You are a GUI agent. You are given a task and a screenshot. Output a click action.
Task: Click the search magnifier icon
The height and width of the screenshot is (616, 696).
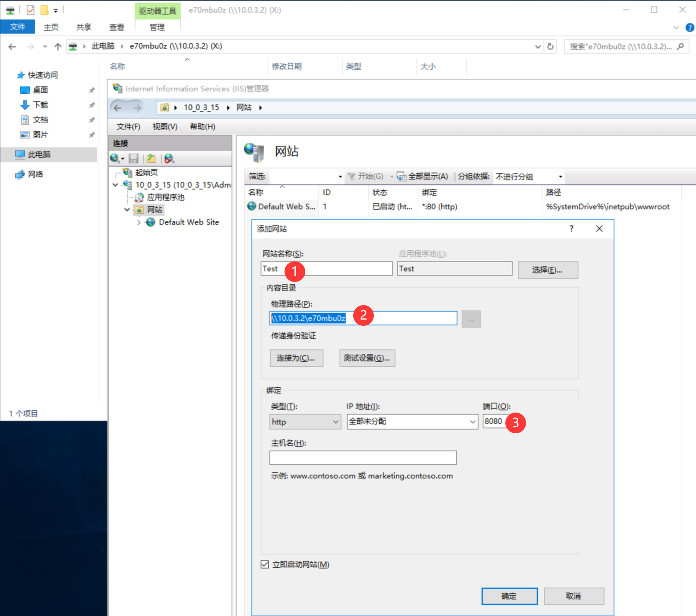click(680, 46)
